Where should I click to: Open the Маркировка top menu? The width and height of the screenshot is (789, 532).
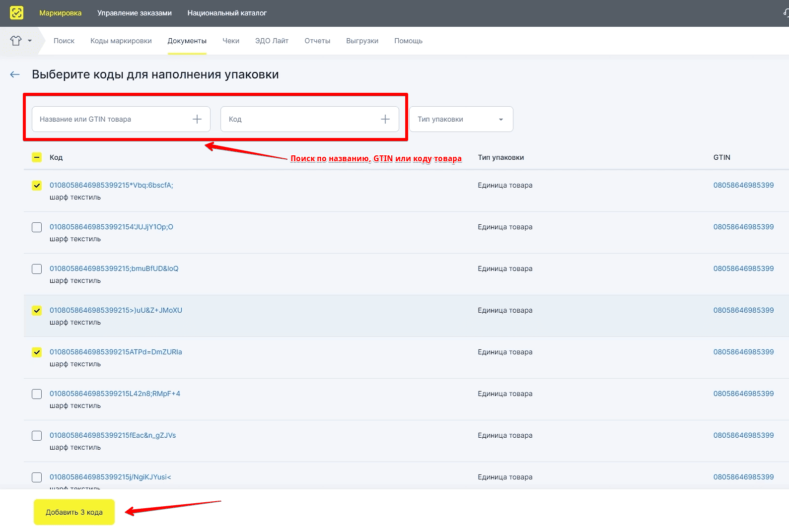(61, 13)
